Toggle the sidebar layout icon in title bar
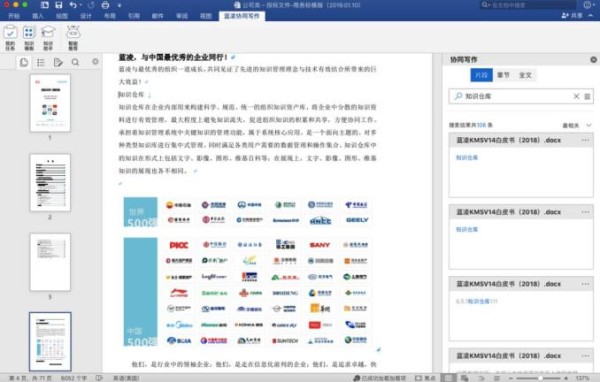Screen dimensions: 600x382 (44, 5)
